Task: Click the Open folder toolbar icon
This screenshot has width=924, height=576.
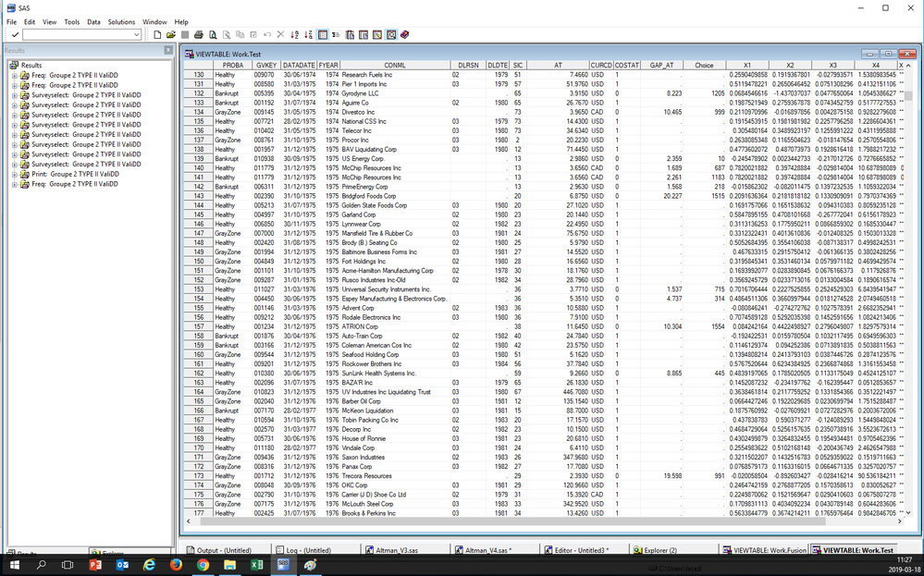Action: pyautogui.click(x=171, y=35)
